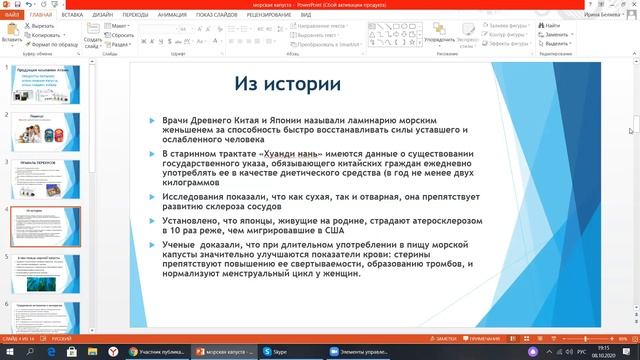Switch to the РЕЦЕНЗИРОВАНИЕ tab
The image size is (640, 360).
click(269, 15)
